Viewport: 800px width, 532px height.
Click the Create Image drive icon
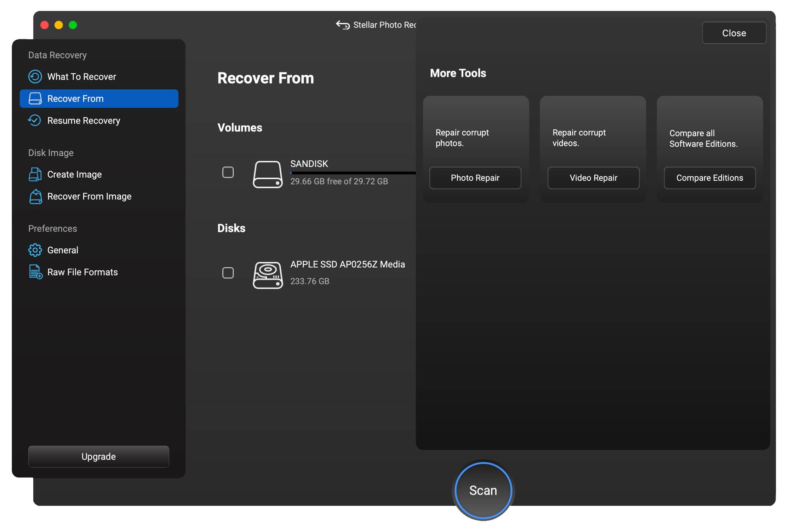click(35, 174)
